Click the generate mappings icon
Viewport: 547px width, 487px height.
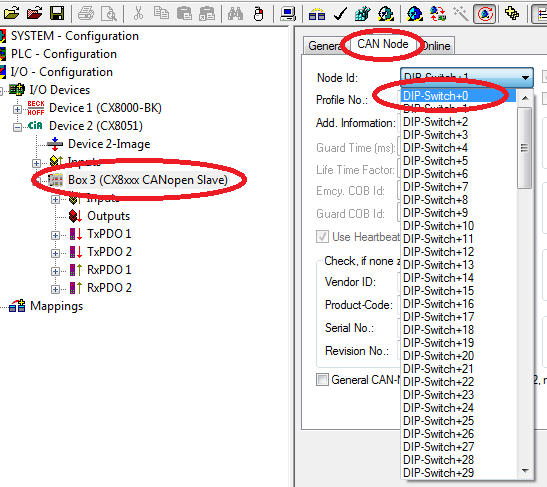(x=317, y=14)
